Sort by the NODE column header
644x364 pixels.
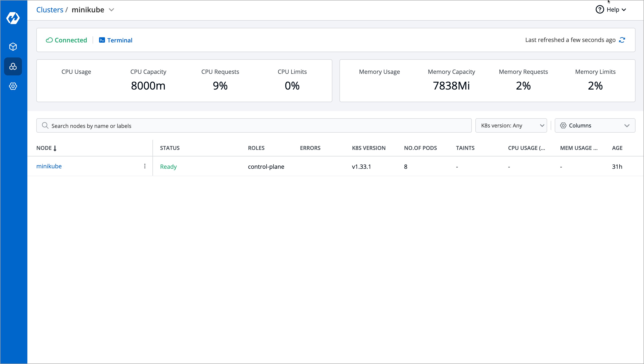tap(44, 148)
